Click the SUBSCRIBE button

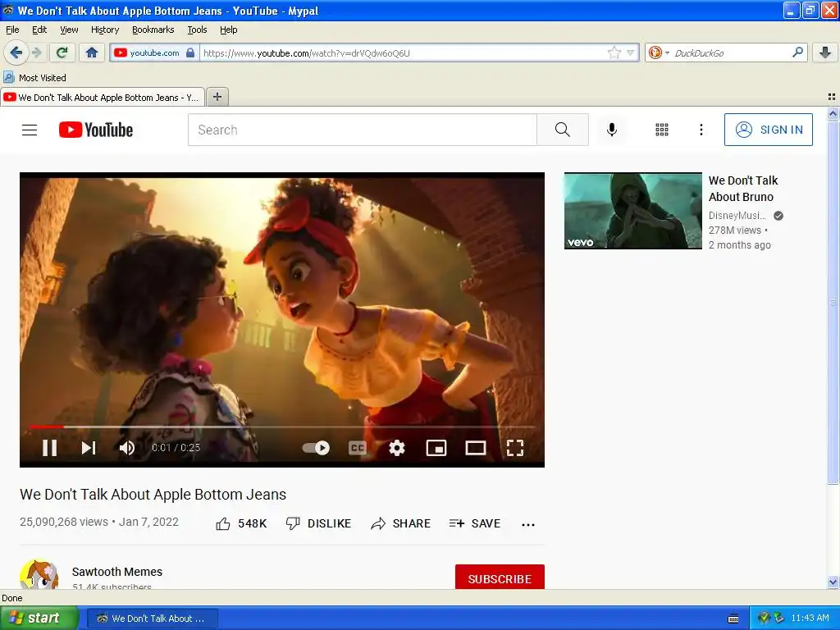[x=500, y=577]
